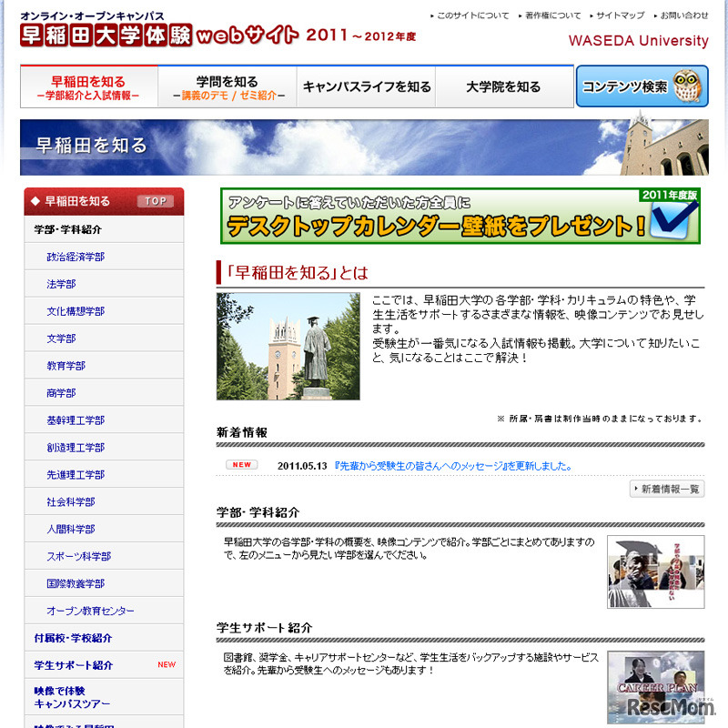Open the サイトマップ link
728x728 pixels.
(x=619, y=14)
